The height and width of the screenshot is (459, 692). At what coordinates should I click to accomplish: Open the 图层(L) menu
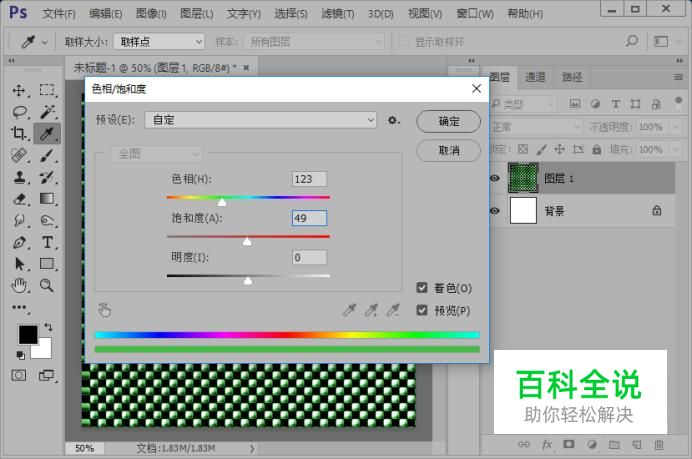coord(197,14)
